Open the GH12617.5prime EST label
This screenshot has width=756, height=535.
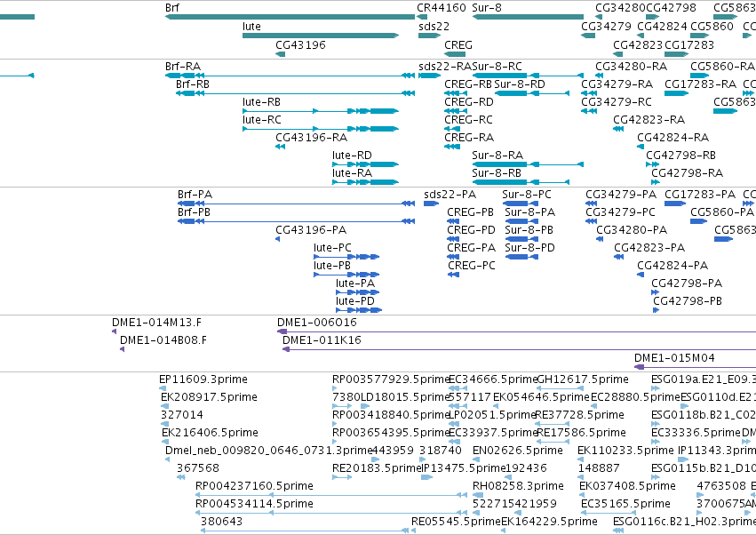click(583, 379)
